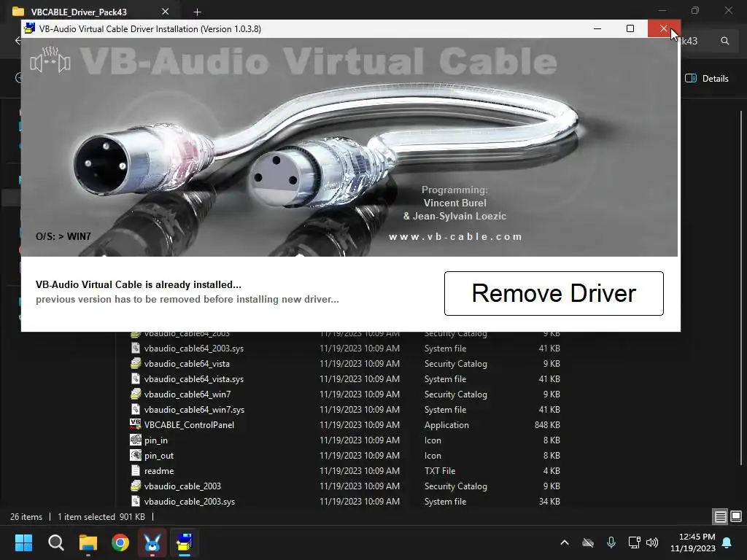Minimize the VB-Audio installer window
Screen dimensions: 747x560
(x=597, y=28)
